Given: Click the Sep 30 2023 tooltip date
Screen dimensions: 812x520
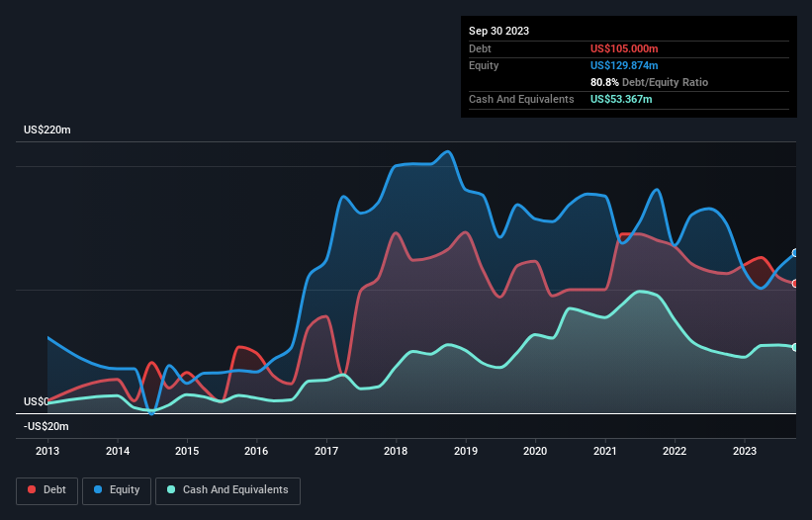Looking at the screenshot, I should (x=498, y=31).
